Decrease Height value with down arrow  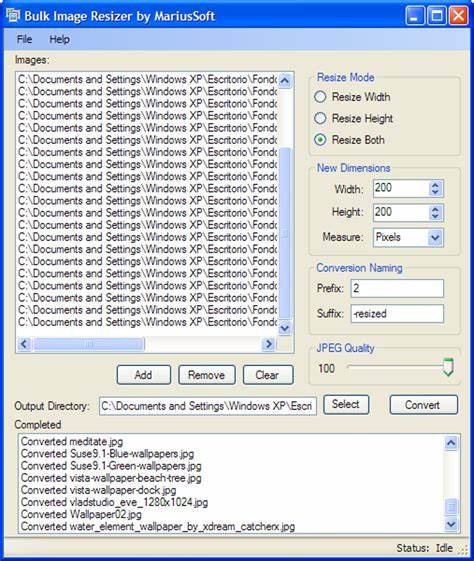click(435, 217)
